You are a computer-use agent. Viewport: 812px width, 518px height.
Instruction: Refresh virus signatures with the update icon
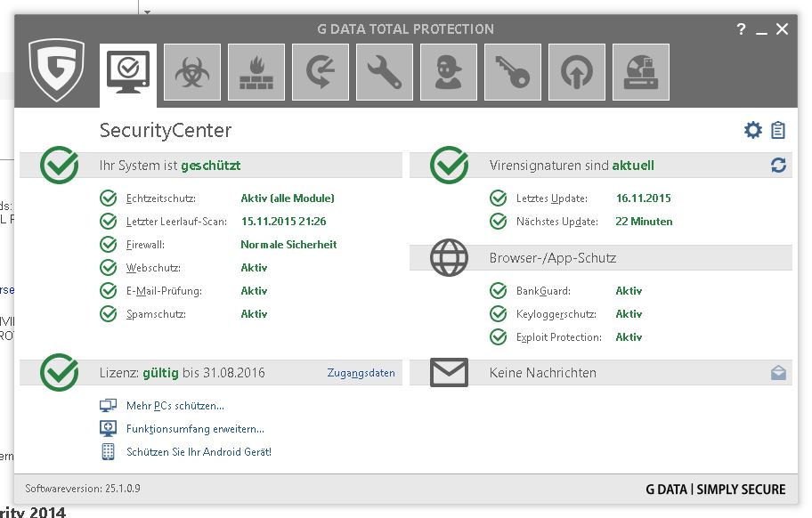(778, 165)
